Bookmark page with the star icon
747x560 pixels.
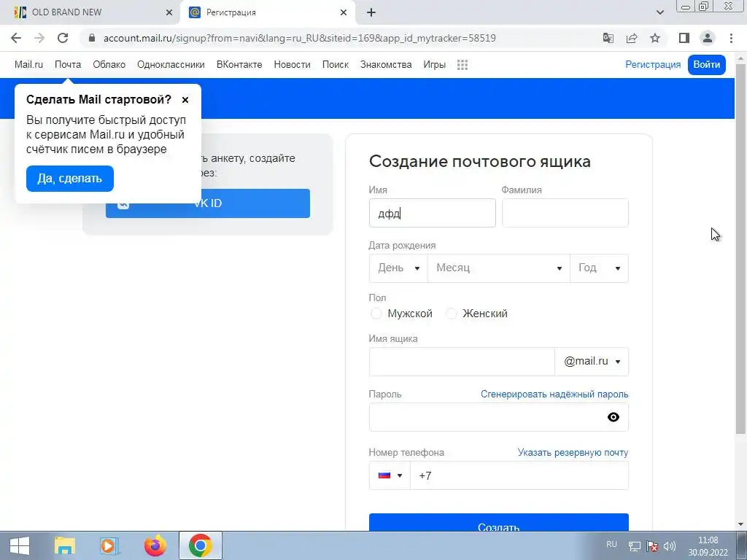[655, 38]
